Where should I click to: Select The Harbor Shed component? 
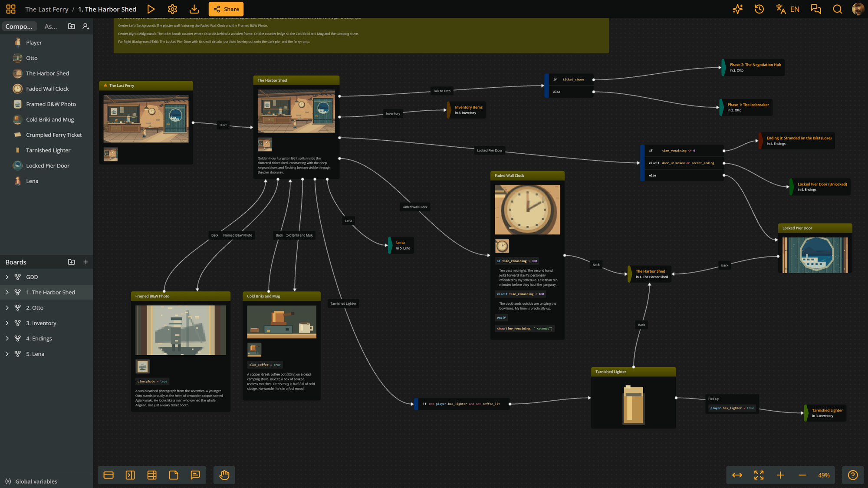46,73
